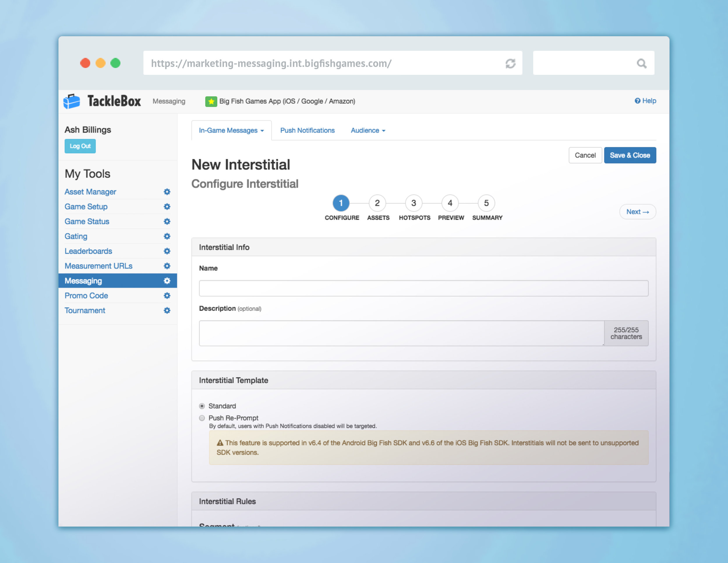This screenshot has width=728, height=563.
Task: Open Game Status from My Tools
Action: click(x=87, y=221)
